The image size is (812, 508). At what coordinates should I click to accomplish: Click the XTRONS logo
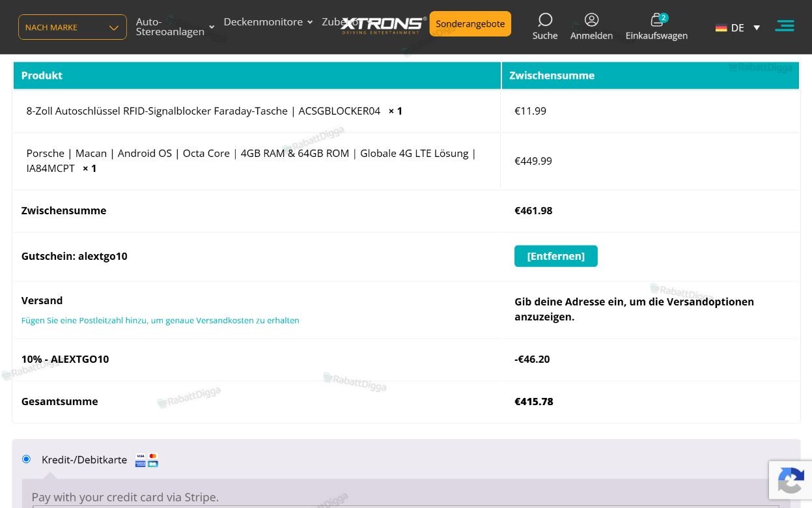384,25
